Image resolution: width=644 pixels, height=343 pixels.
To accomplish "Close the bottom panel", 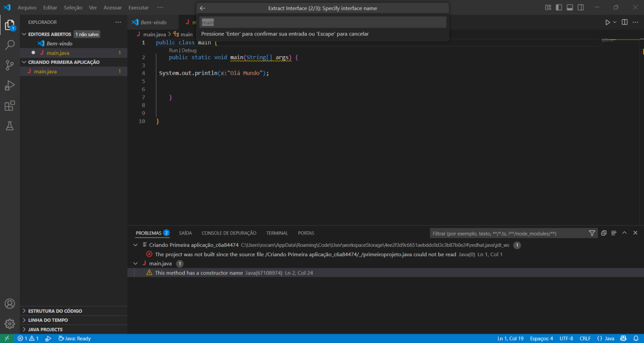I will click(x=635, y=233).
